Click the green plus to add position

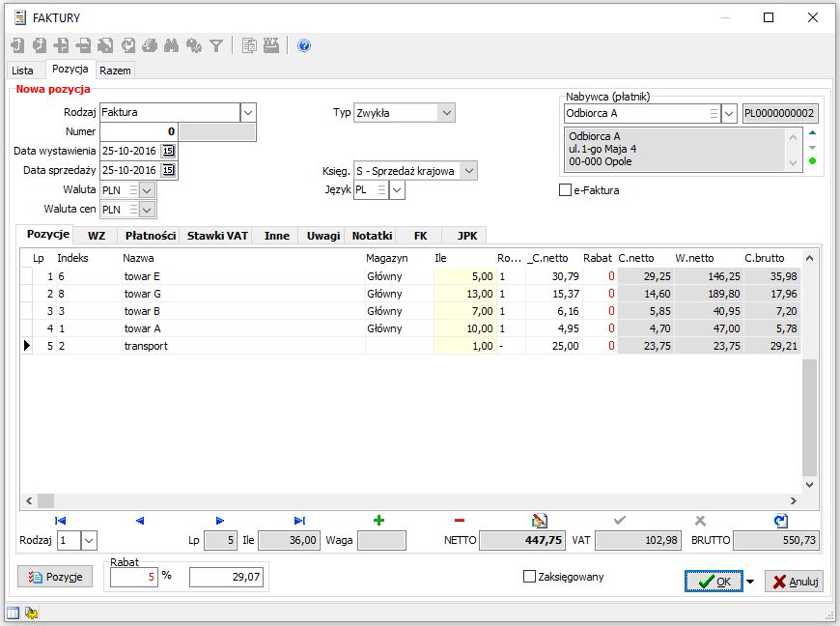(378, 521)
